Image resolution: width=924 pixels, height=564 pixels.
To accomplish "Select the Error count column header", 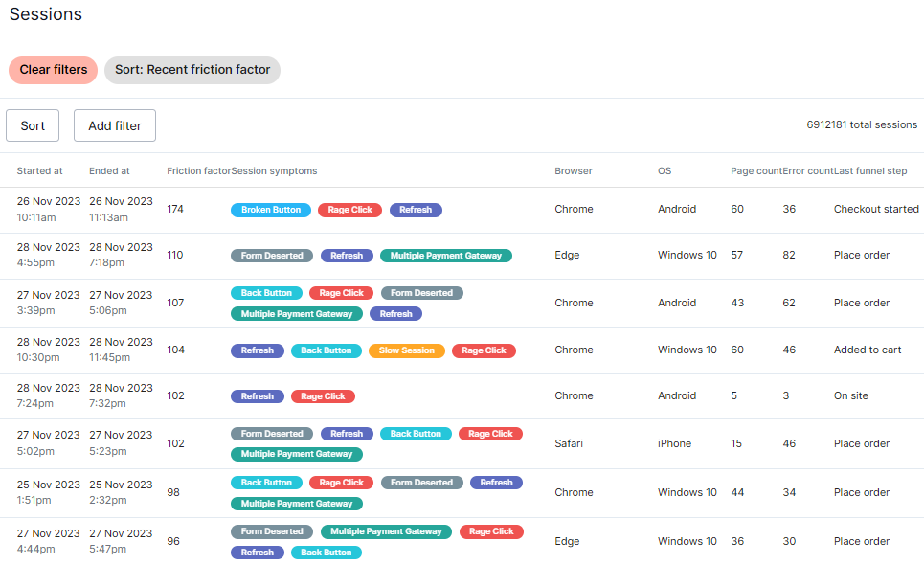I will (808, 170).
